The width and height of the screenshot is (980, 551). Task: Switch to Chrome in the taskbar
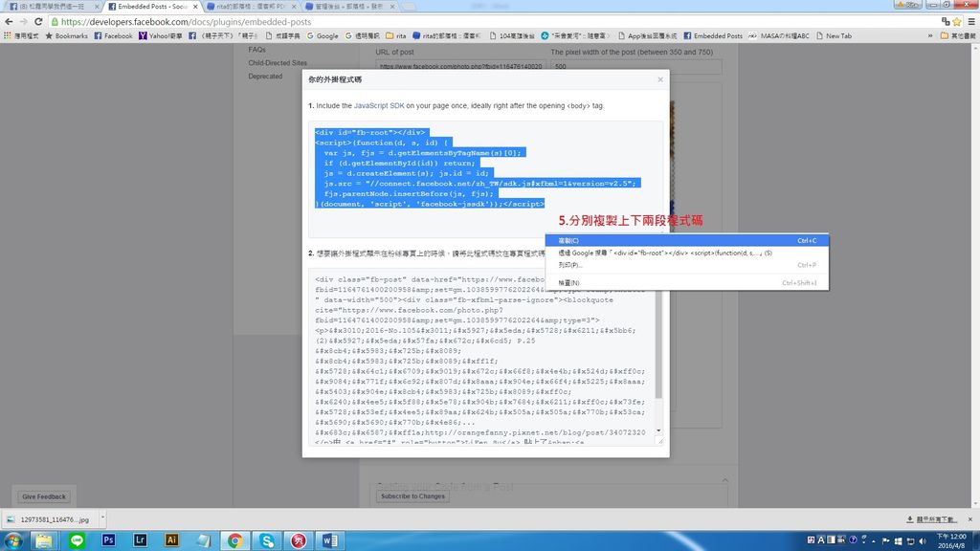coord(235,540)
